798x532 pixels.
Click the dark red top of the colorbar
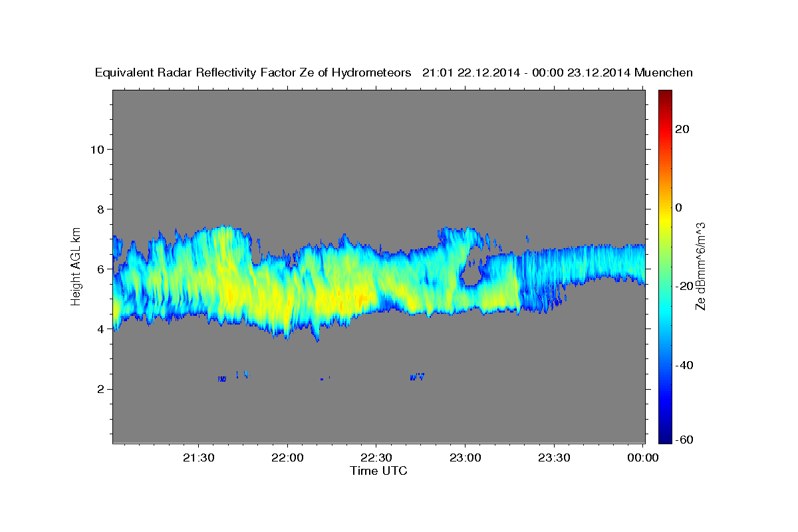click(x=665, y=96)
